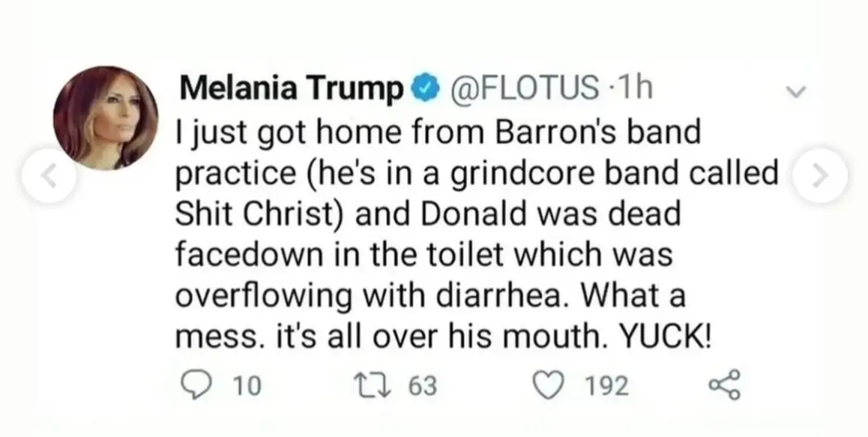868x437 pixels.
Task: Click the like count of 192
Action: 606,386
